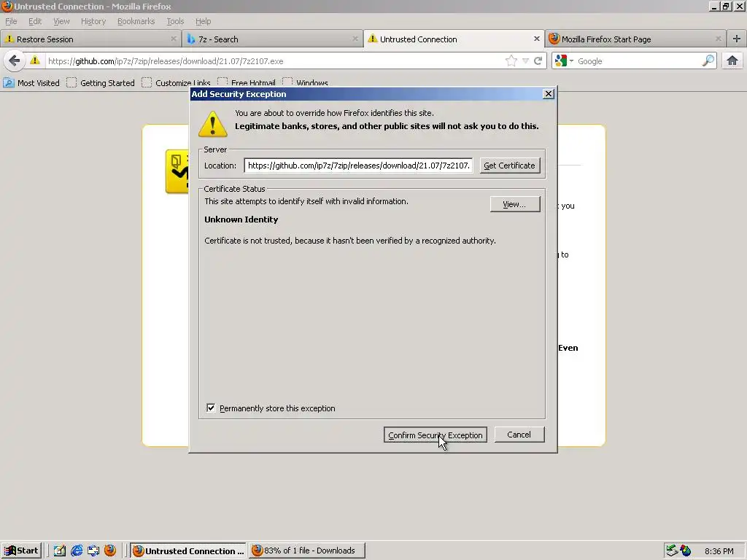Click the address bar URL field
Viewport: 747px width, 560px height.
coord(274,61)
